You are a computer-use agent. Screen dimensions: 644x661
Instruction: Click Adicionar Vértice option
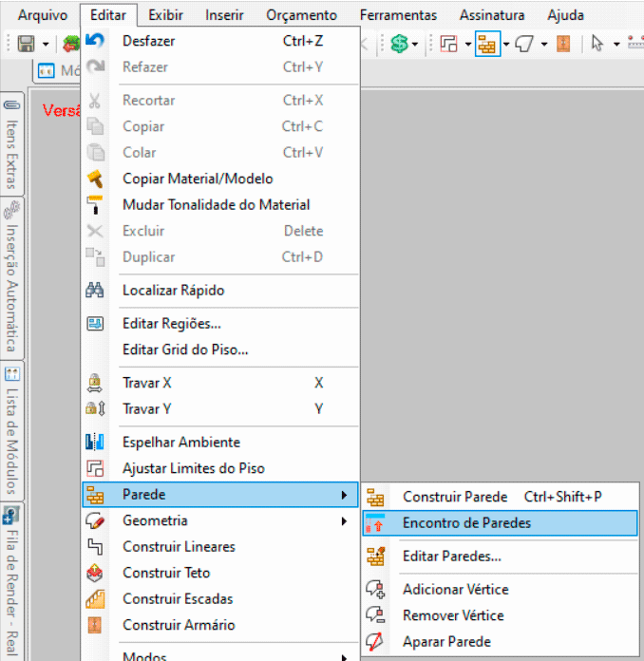(455, 590)
